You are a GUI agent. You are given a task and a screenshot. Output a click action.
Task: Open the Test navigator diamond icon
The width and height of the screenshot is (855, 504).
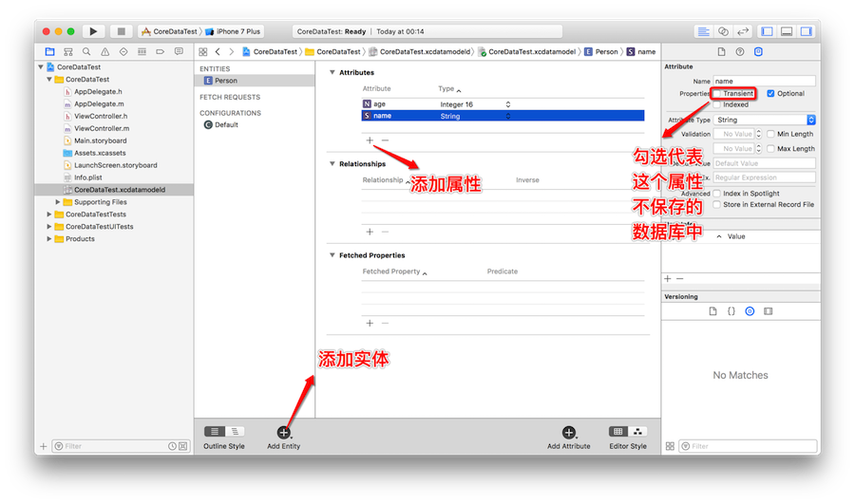123,52
